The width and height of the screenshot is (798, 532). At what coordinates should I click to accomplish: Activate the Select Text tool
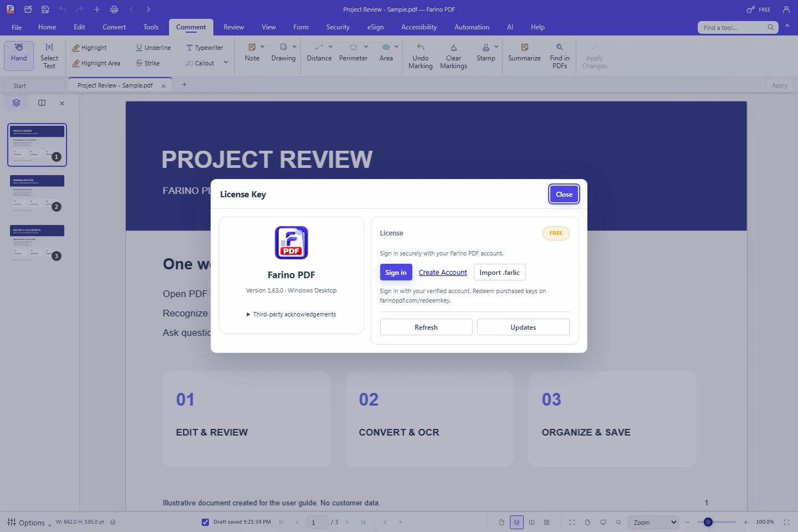click(x=49, y=56)
